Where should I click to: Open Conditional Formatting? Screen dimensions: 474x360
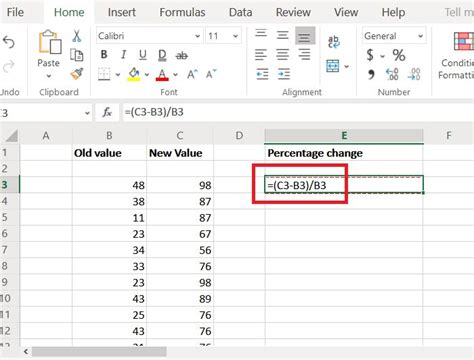(457, 55)
